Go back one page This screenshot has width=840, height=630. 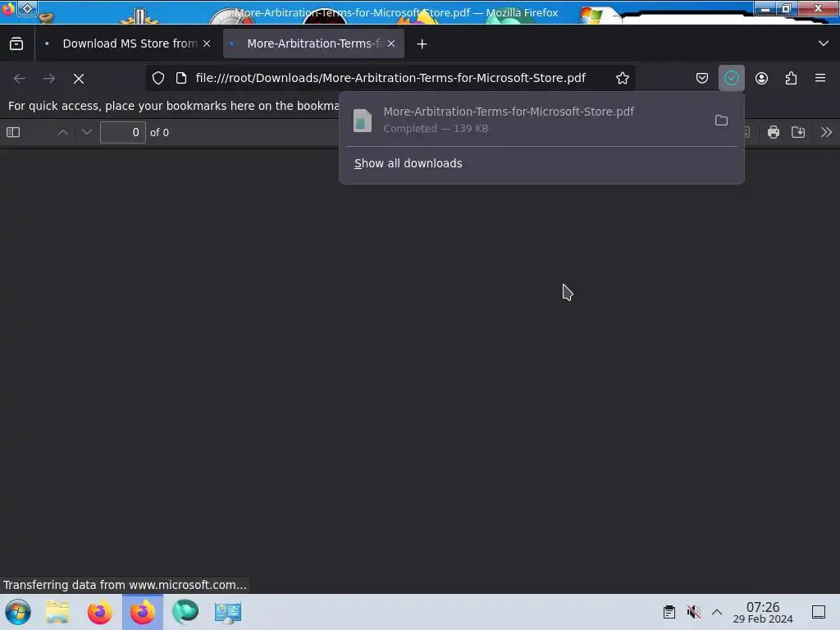[x=20, y=79]
